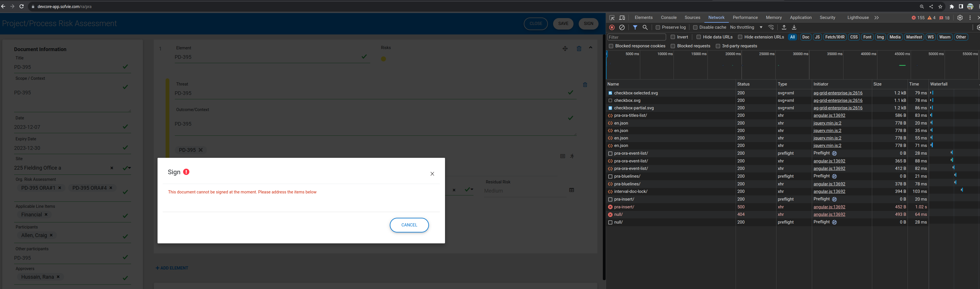The image size is (980, 289).
Task: Clear the Site field with x
Action: point(112,168)
